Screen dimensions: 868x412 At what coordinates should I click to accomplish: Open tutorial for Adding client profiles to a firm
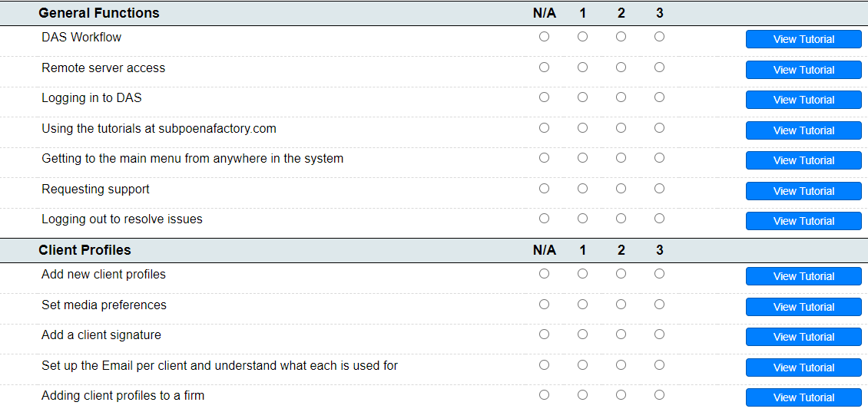(x=803, y=397)
